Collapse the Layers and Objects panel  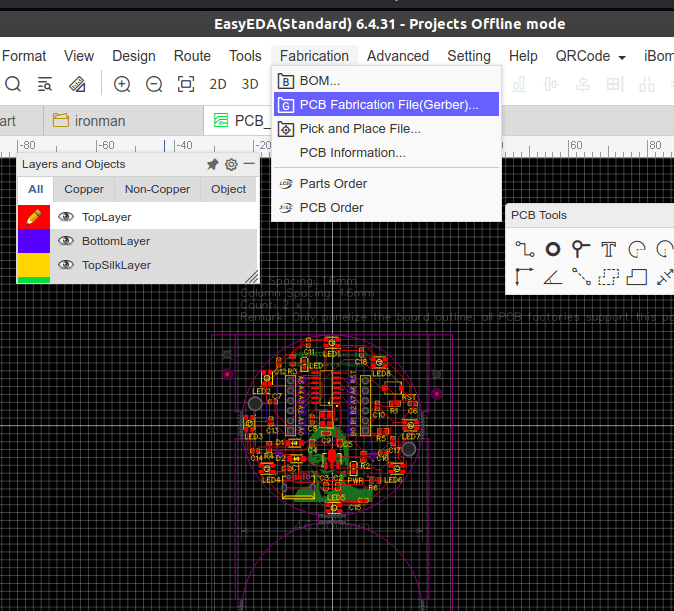(x=249, y=164)
